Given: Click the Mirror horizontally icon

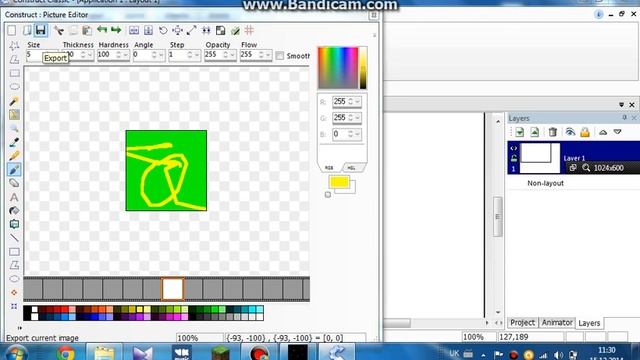Looking at the screenshot, I should click(134, 30).
